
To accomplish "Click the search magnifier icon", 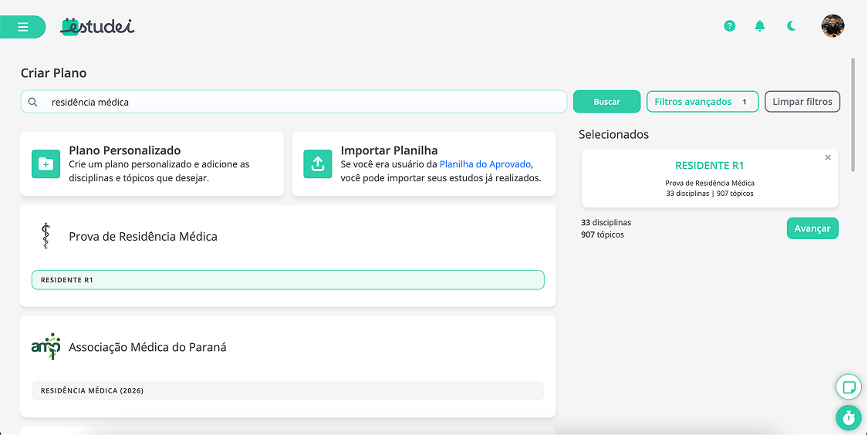I will (x=32, y=102).
